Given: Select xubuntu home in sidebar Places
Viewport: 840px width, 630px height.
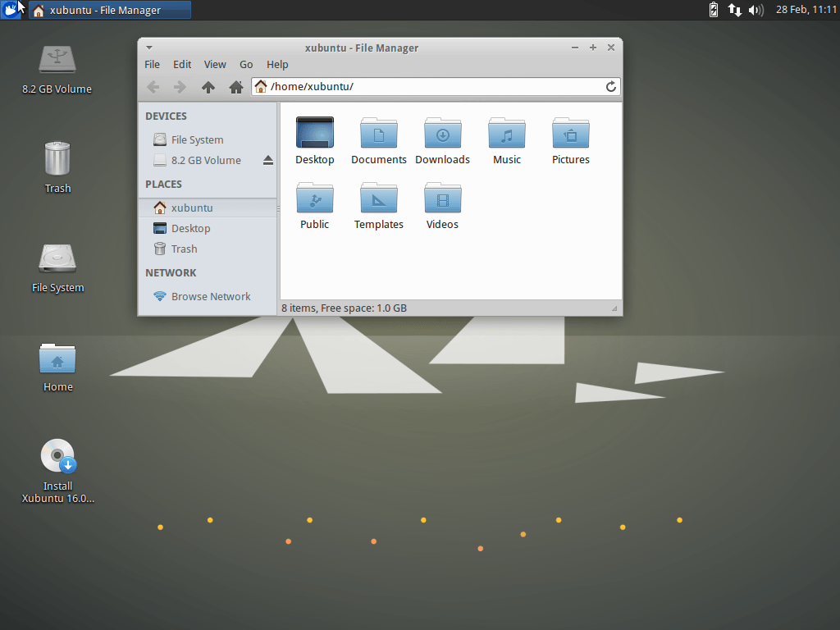Looking at the screenshot, I should click(208, 208).
